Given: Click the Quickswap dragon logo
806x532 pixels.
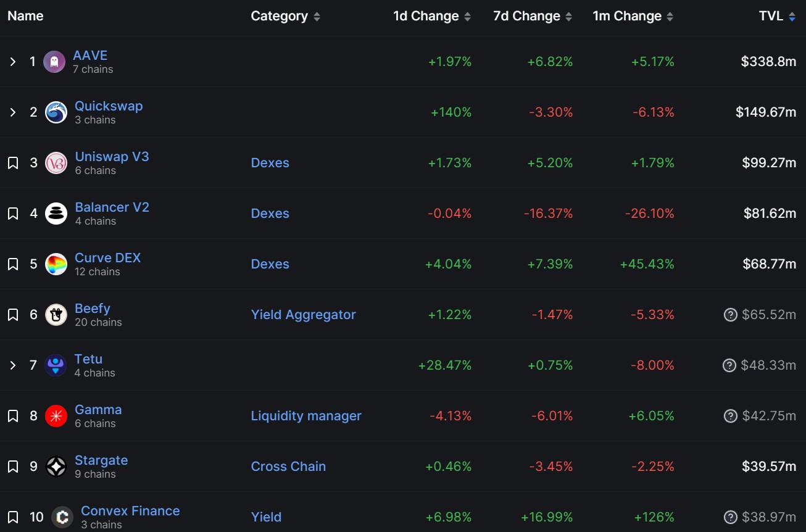Looking at the screenshot, I should coord(56,112).
